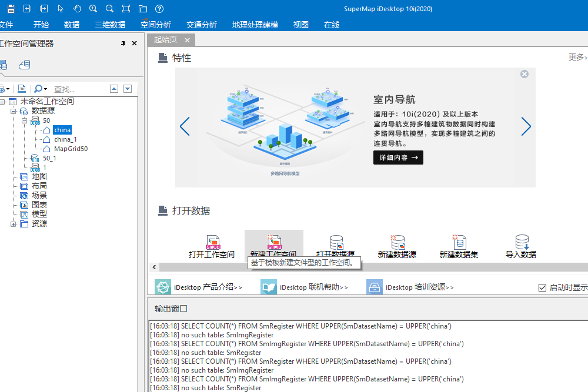Click the down arrow next to search

tap(128, 89)
